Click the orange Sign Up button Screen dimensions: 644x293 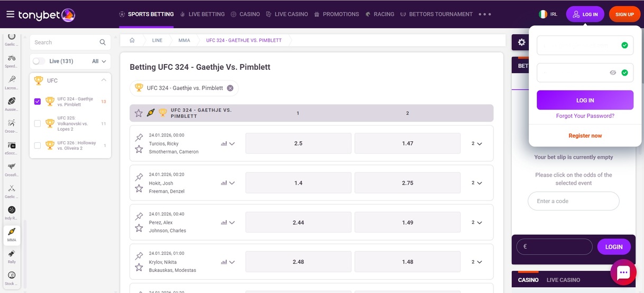[624, 14]
